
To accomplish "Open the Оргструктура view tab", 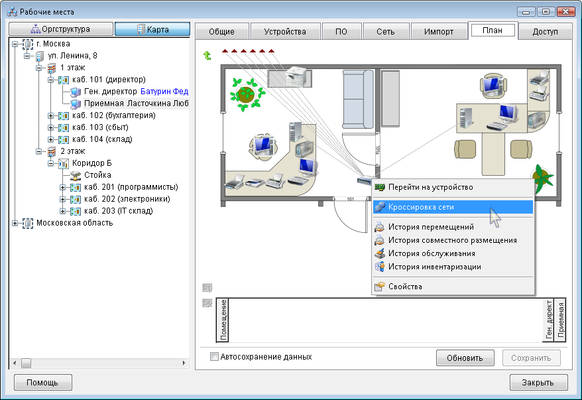I will pyautogui.click(x=61, y=29).
